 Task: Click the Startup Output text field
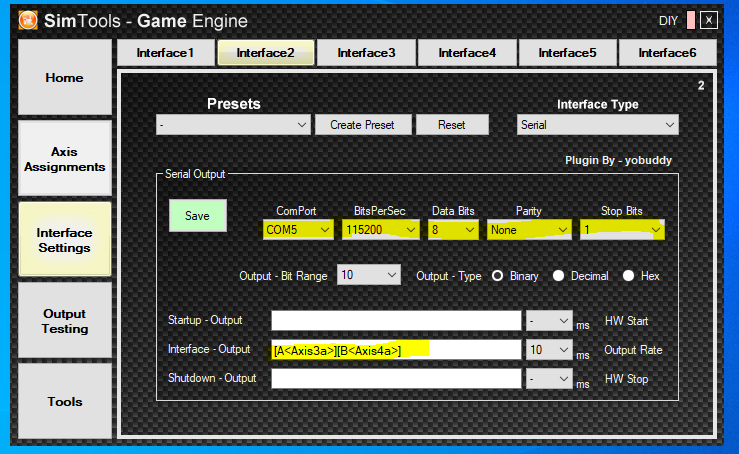point(396,321)
